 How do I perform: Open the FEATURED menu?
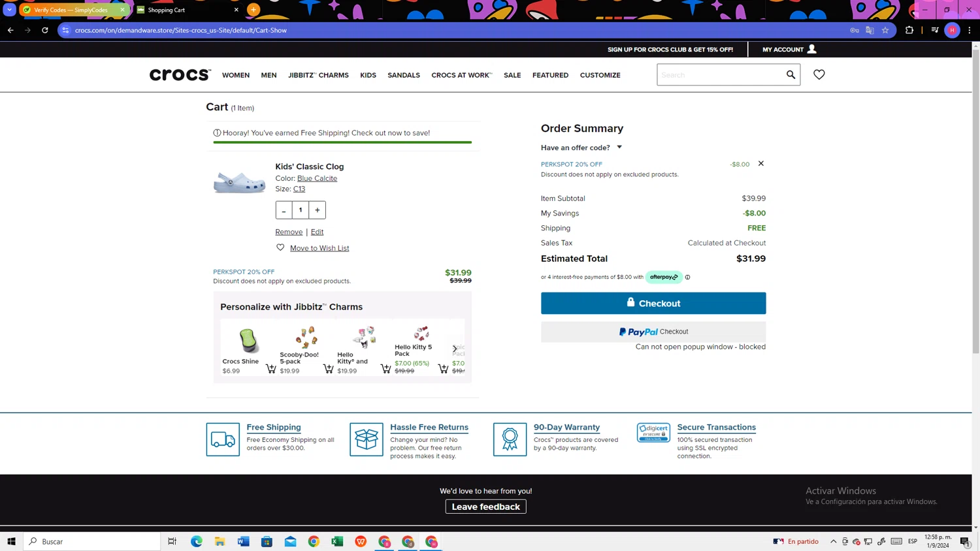coord(550,75)
